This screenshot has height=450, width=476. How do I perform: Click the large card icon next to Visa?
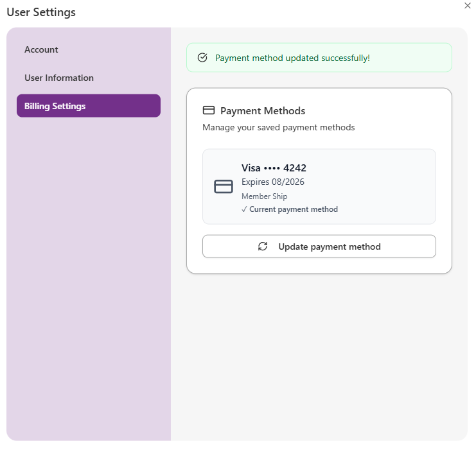224,187
